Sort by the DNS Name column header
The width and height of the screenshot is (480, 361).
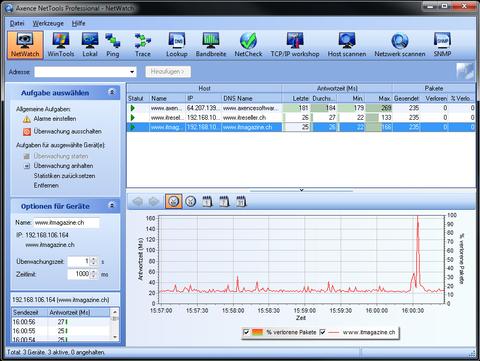tap(252, 99)
